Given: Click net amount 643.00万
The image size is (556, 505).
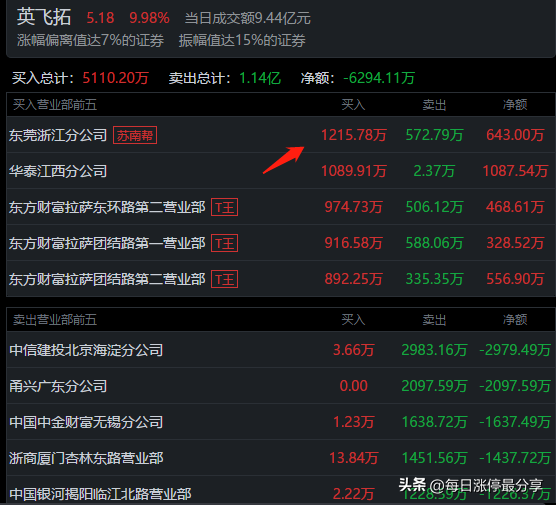Looking at the screenshot, I should (515, 135).
